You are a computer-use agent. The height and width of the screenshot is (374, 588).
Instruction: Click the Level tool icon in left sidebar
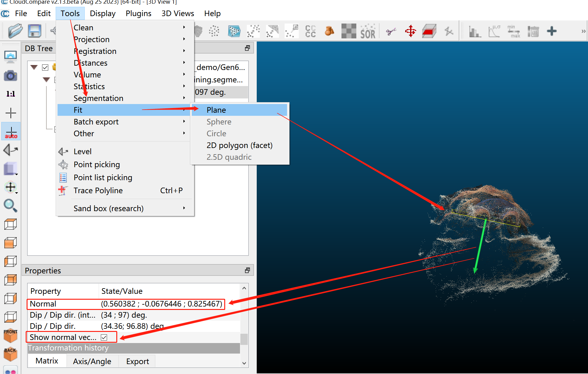coord(11,150)
